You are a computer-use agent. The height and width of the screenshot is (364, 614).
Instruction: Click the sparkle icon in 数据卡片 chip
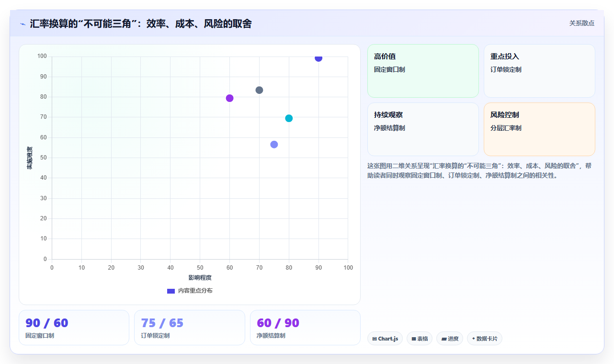click(x=473, y=338)
